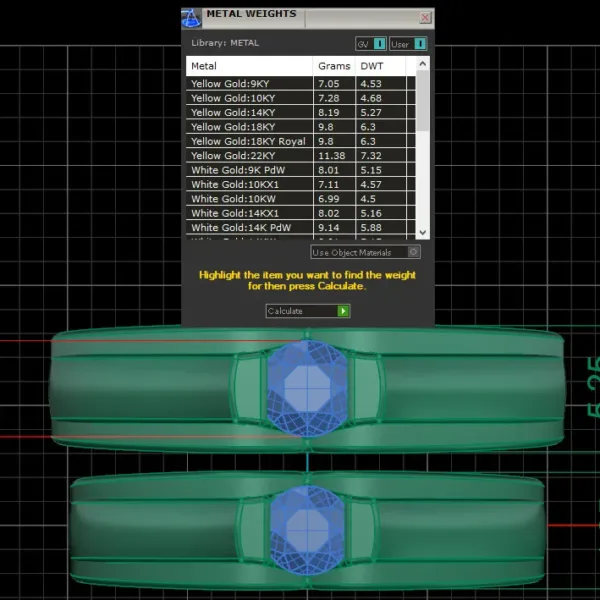Click the Metal Weights scale icon
Screen dimensions: 600x600
[x=191, y=18]
